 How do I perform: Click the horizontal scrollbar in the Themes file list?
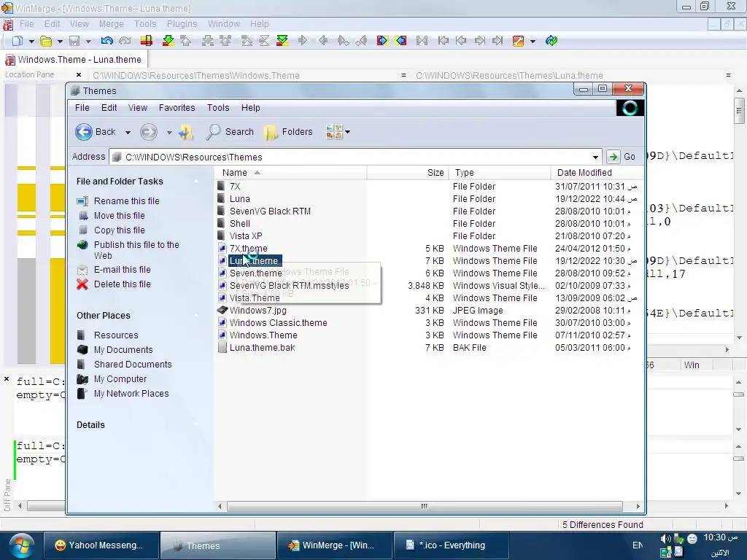click(x=425, y=506)
